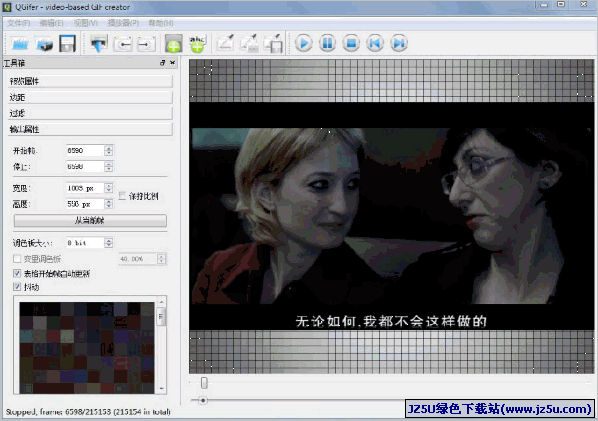The width and height of the screenshot is (598, 421).
Task: Float the 工具箱 toolbox panel
Action: (163, 63)
